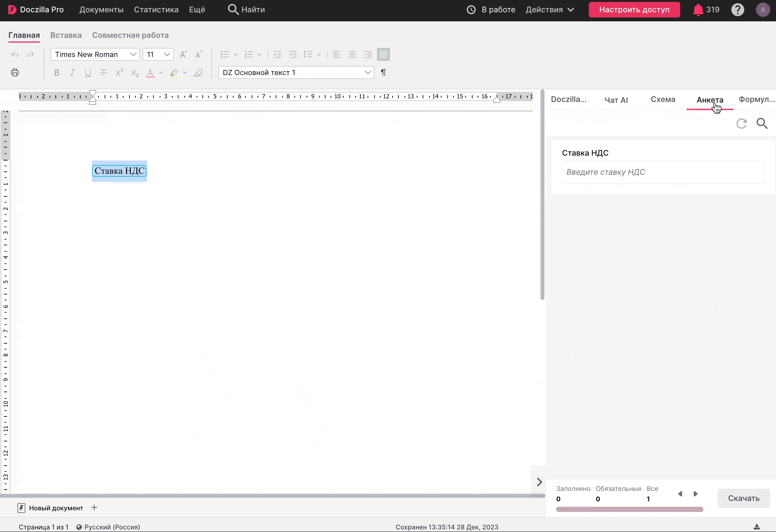Open the line spacing dropdown arrow
Screen dimensions: 776x532
[319, 54]
